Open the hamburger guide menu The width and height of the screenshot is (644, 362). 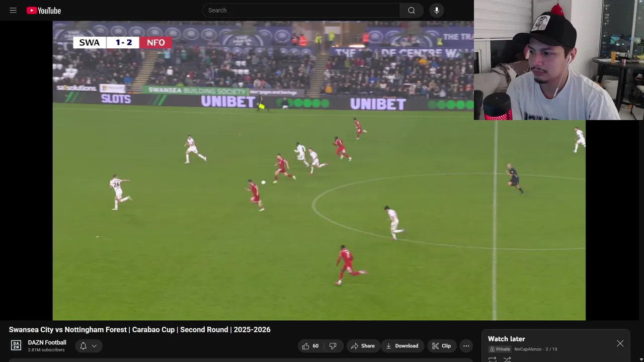13,10
